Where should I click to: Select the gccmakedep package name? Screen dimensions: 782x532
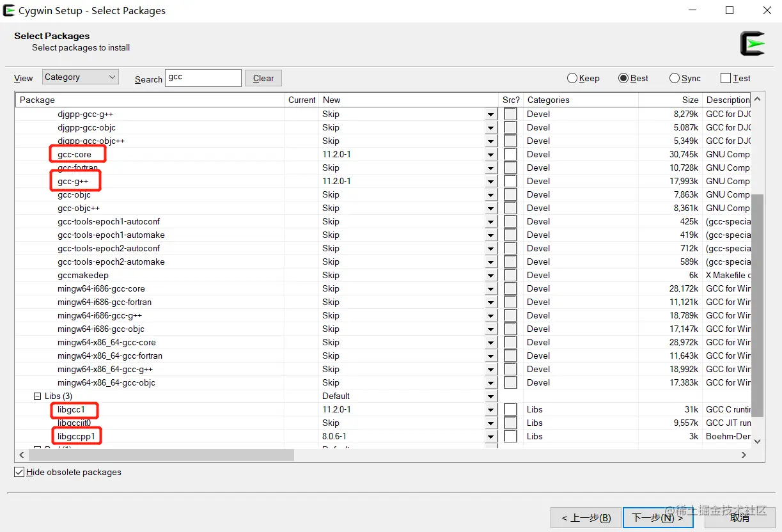point(83,275)
